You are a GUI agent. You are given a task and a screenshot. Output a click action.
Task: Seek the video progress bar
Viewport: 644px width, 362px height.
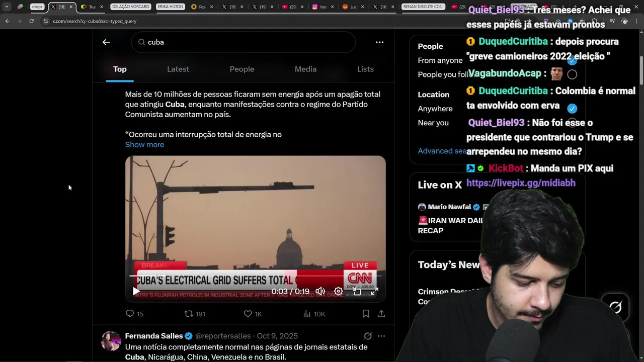[255, 276]
